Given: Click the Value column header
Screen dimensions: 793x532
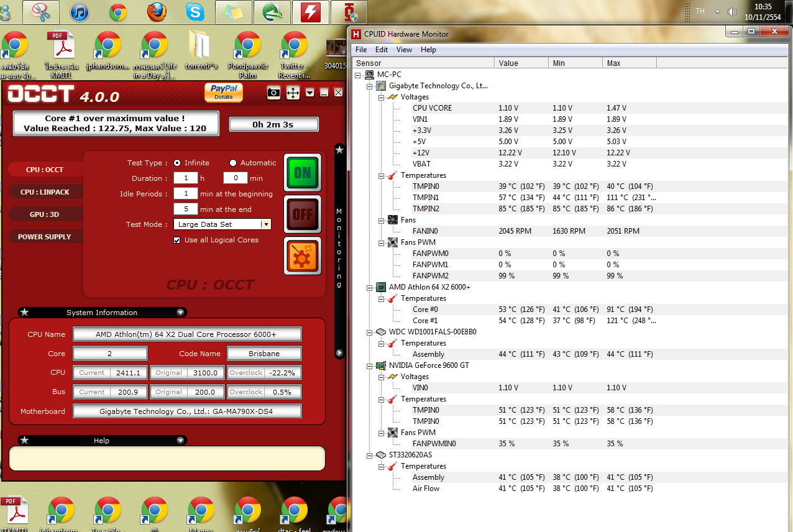Looking at the screenshot, I should (522, 63).
